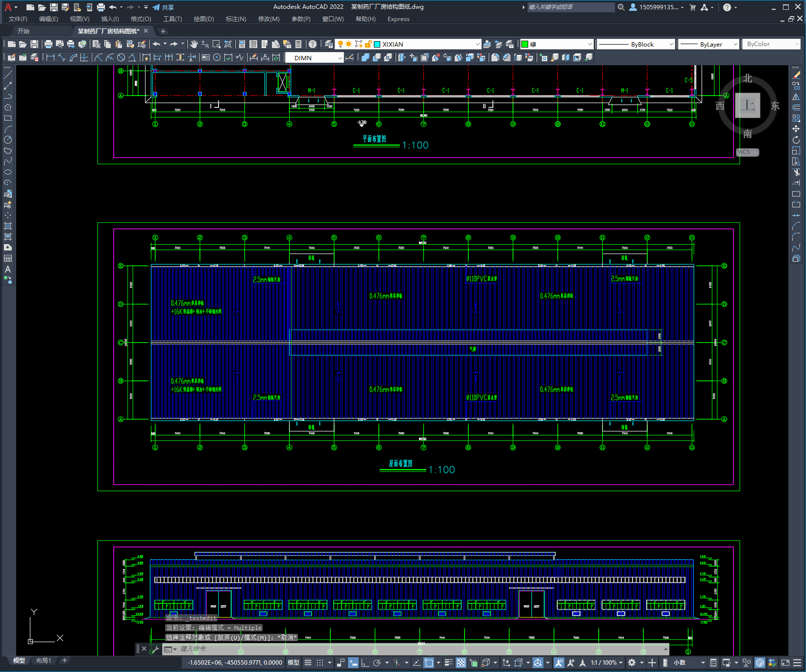Viewport: 806px width, 672px height.
Task: Click the 共享 share button
Action: (163, 7)
